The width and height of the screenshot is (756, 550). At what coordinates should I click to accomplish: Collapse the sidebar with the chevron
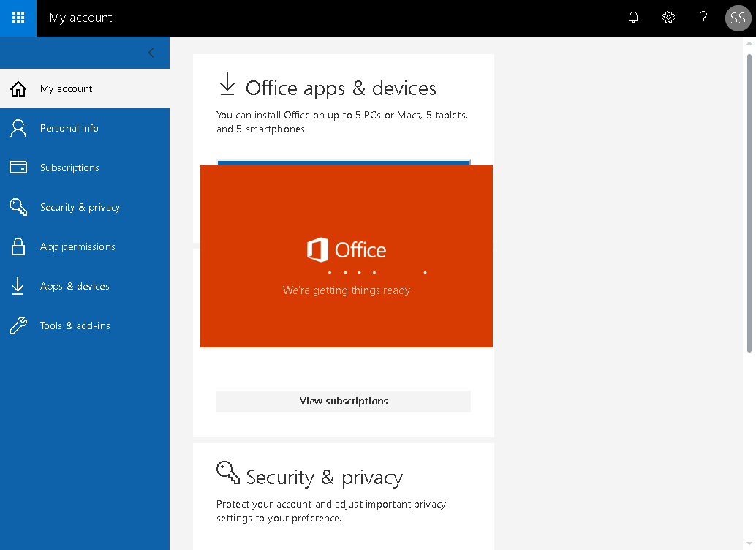tap(151, 53)
